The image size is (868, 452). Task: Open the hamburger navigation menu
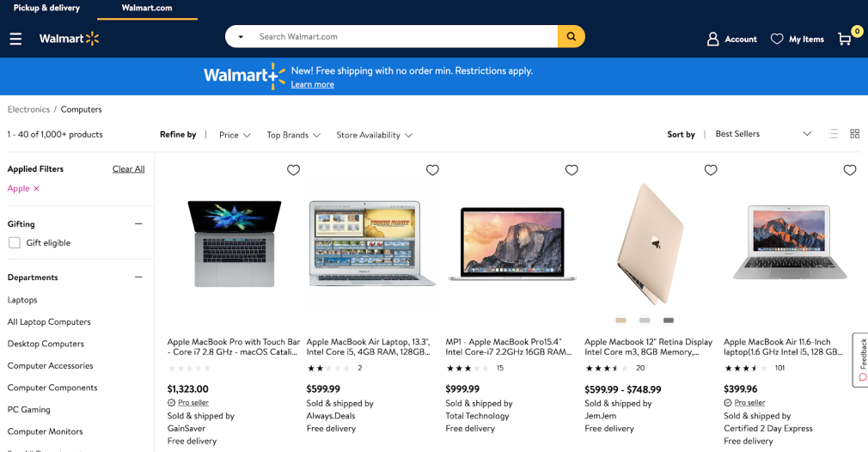pyautogui.click(x=15, y=39)
